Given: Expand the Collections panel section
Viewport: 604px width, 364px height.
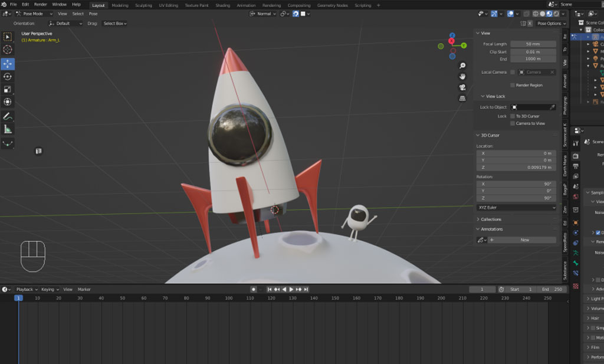Looking at the screenshot, I should tap(490, 219).
